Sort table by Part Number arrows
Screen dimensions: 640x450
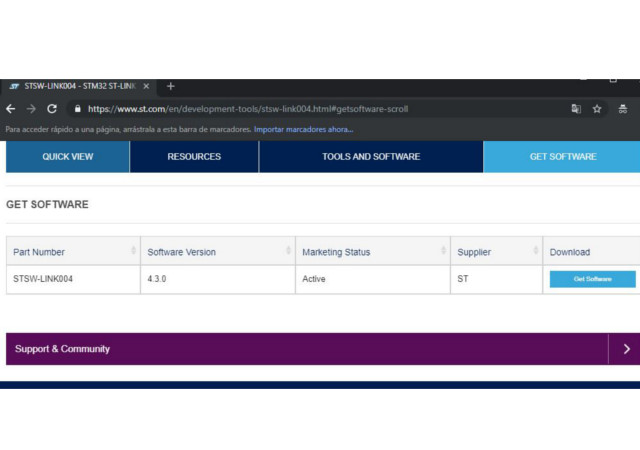tap(133, 250)
